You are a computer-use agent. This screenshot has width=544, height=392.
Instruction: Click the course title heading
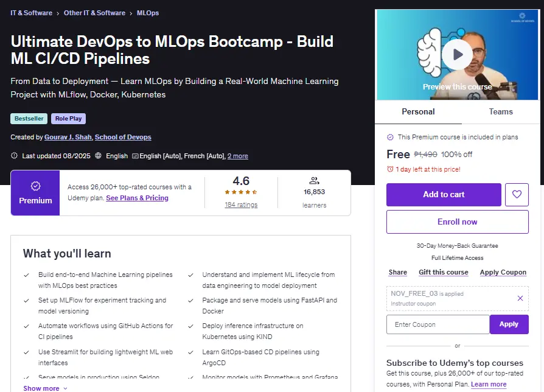pos(172,50)
